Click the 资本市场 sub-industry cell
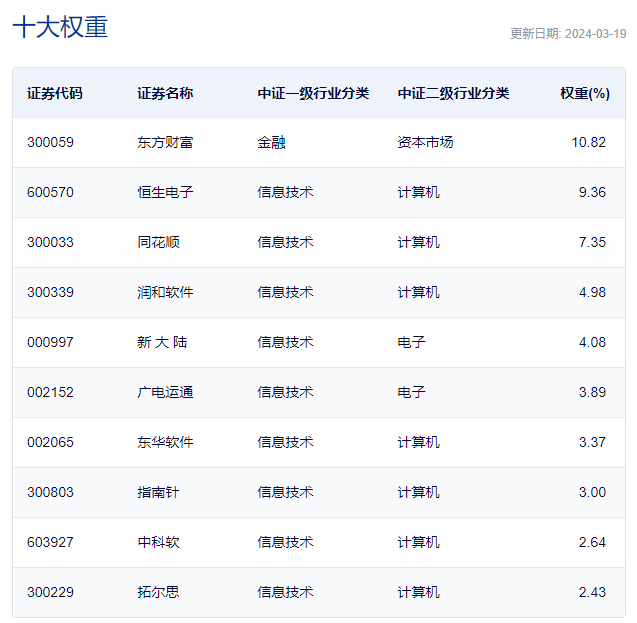Viewport: 637px width, 623px height. [425, 142]
